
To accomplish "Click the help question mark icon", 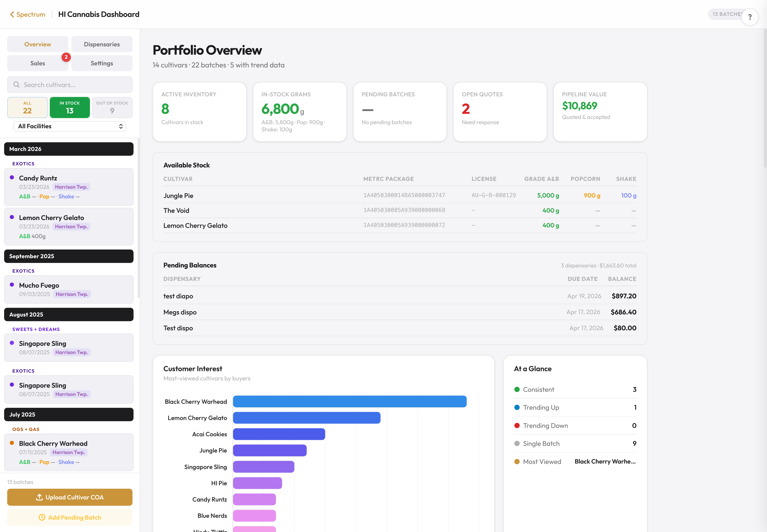I will pos(750,17).
